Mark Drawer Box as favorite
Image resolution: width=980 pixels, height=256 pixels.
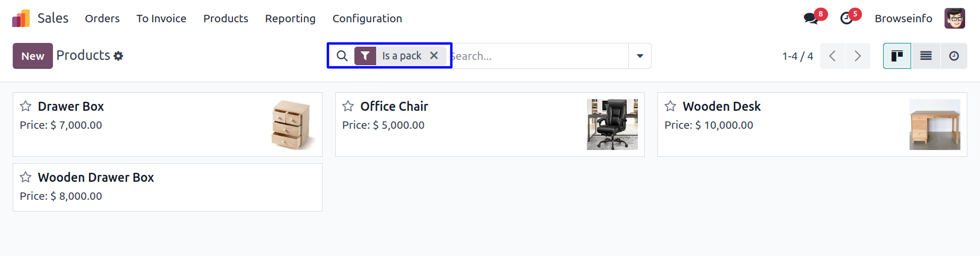tap(25, 107)
